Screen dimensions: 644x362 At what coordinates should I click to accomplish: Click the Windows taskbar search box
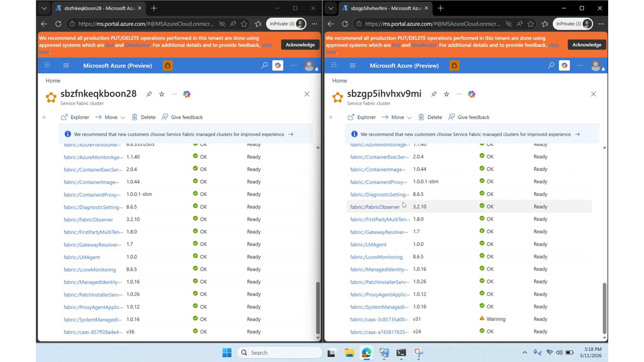click(x=280, y=353)
